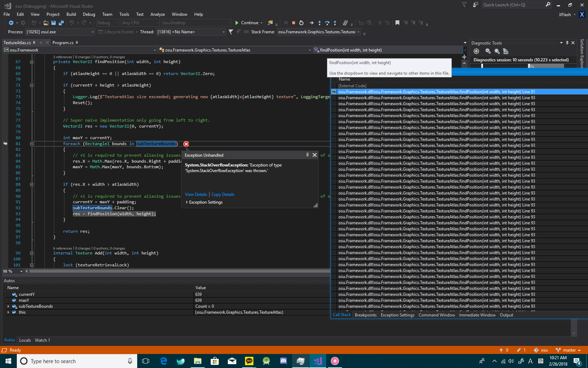Select the Step Over debug icon
The image size is (588, 368).
[x=327, y=23]
